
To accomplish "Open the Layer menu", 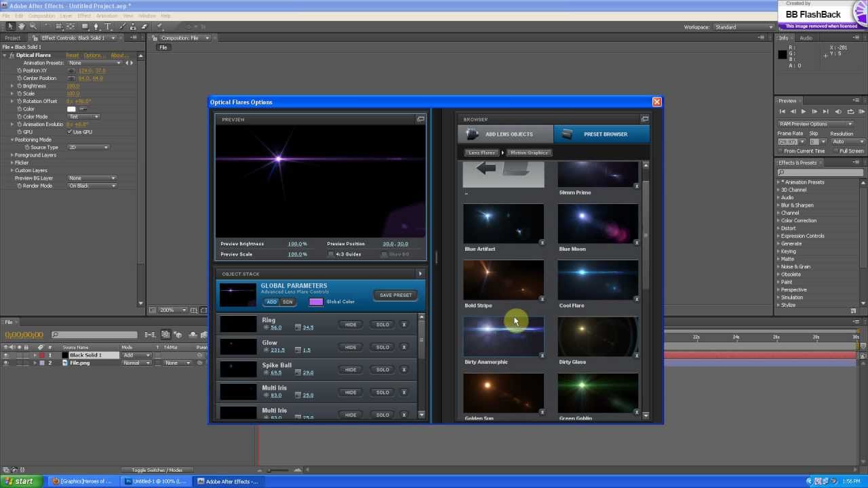I will click(x=66, y=16).
